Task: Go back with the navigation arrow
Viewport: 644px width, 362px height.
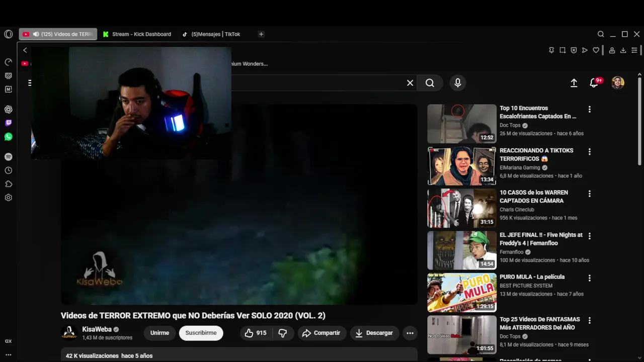Action: (x=25, y=50)
